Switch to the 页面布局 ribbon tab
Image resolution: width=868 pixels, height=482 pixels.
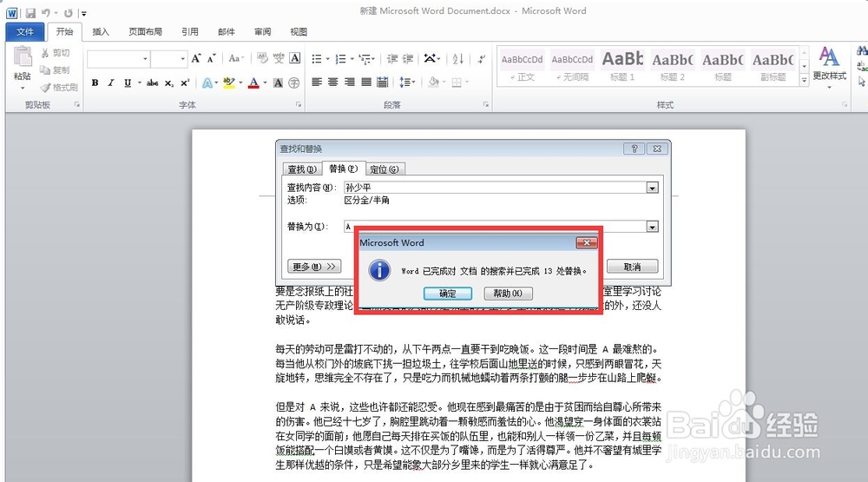pyautogui.click(x=145, y=32)
